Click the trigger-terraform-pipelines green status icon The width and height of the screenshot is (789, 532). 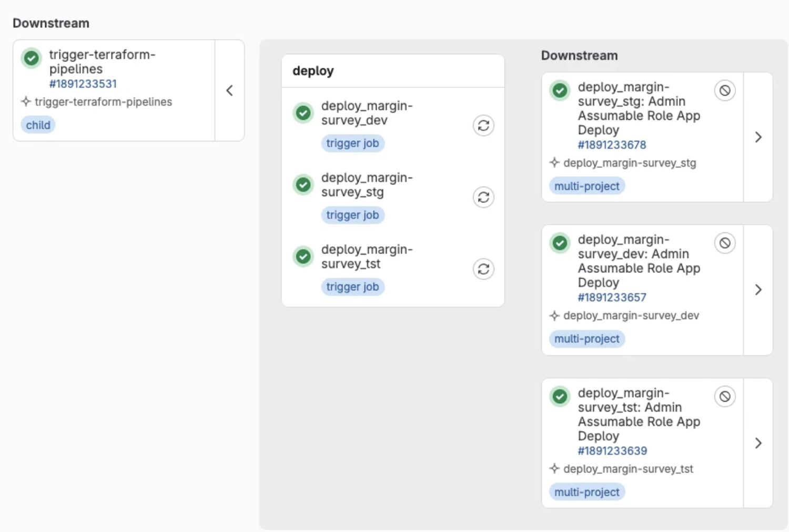(x=32, y=58)
